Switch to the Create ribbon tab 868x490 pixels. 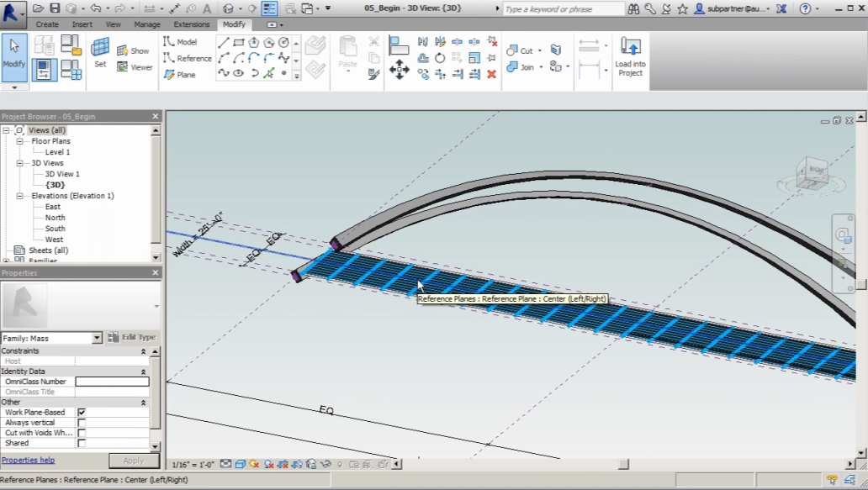47,24
